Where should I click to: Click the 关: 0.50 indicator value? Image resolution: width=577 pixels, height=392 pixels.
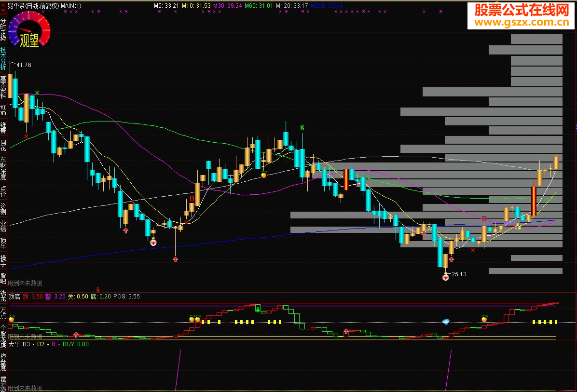(78, 297)
